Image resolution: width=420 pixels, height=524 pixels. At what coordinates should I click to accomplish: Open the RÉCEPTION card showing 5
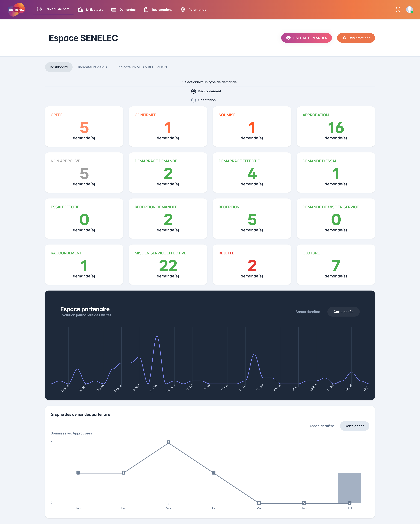252,218
